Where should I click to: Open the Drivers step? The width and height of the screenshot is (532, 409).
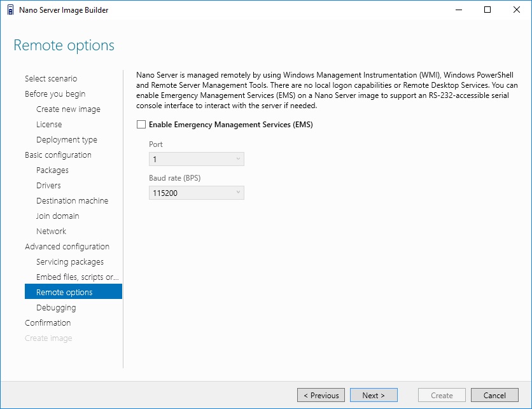point(48,186)
